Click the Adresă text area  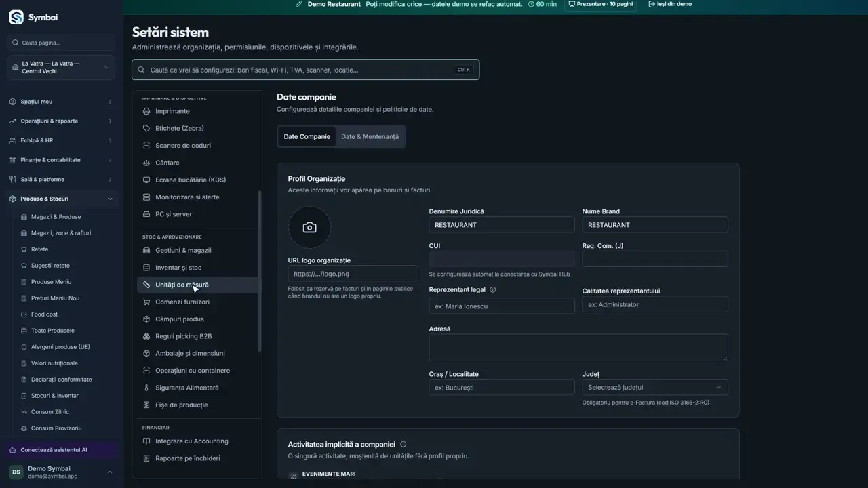click(578, 348)
